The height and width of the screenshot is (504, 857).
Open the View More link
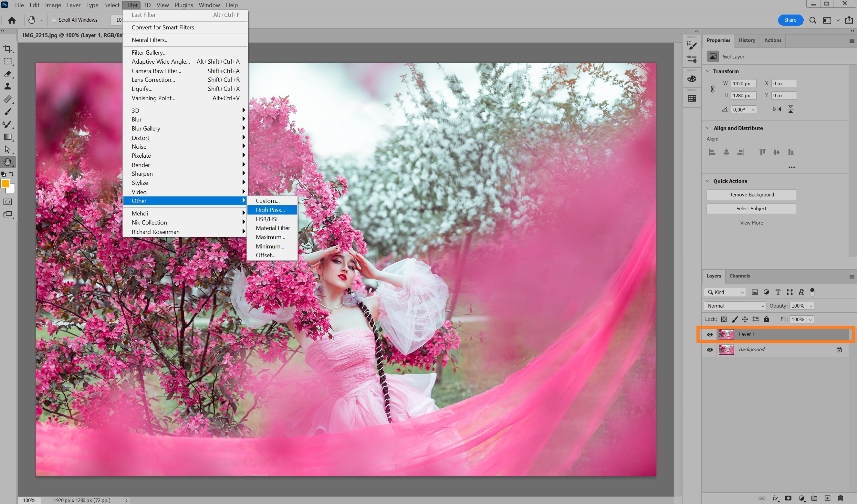(x=751, y=223)
